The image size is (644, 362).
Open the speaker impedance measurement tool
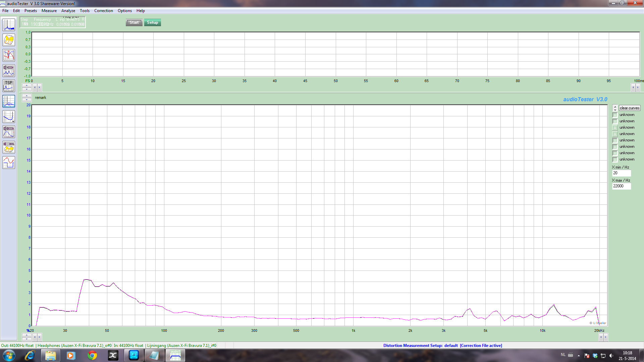tap(9, 71)
